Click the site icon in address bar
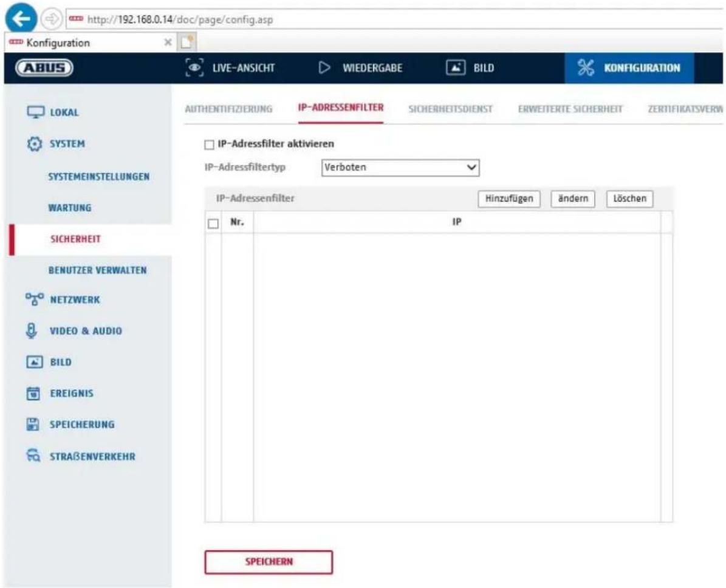The width and height of the screenshot is (726, 588). (x=76, y=19)
